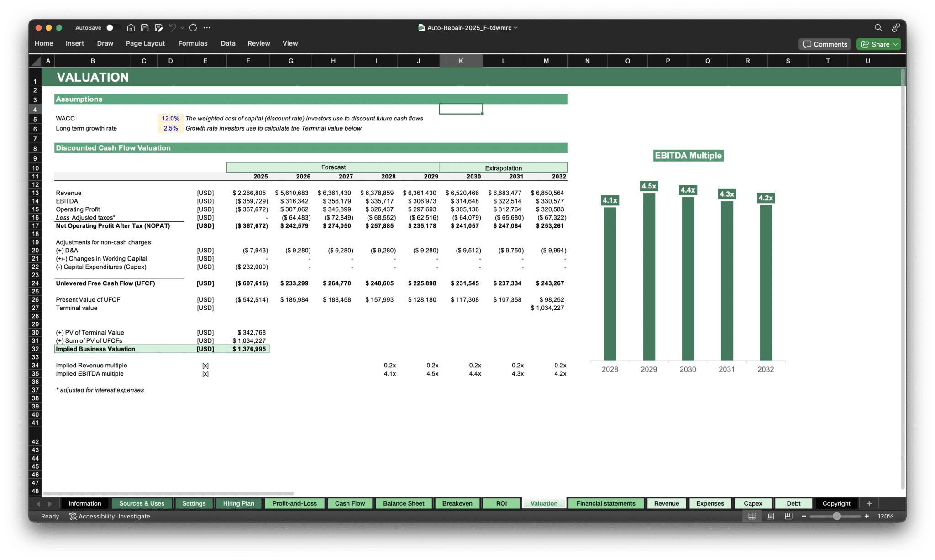Click the long term growth 2.5% cell
This screenshot has height=560, width=935.
pyautogui.click(x=170, y=129)
